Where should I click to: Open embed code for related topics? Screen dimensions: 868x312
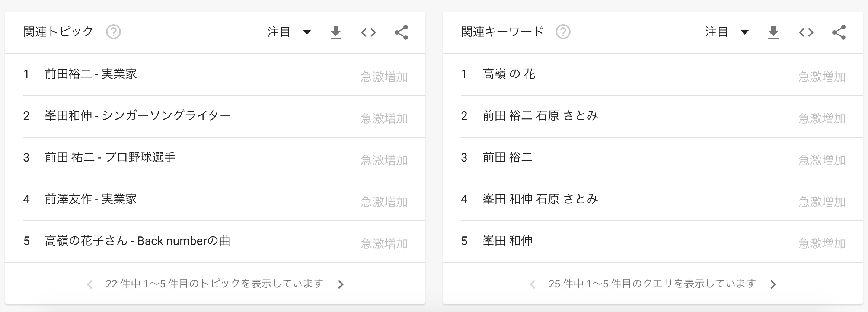(368, 32)
